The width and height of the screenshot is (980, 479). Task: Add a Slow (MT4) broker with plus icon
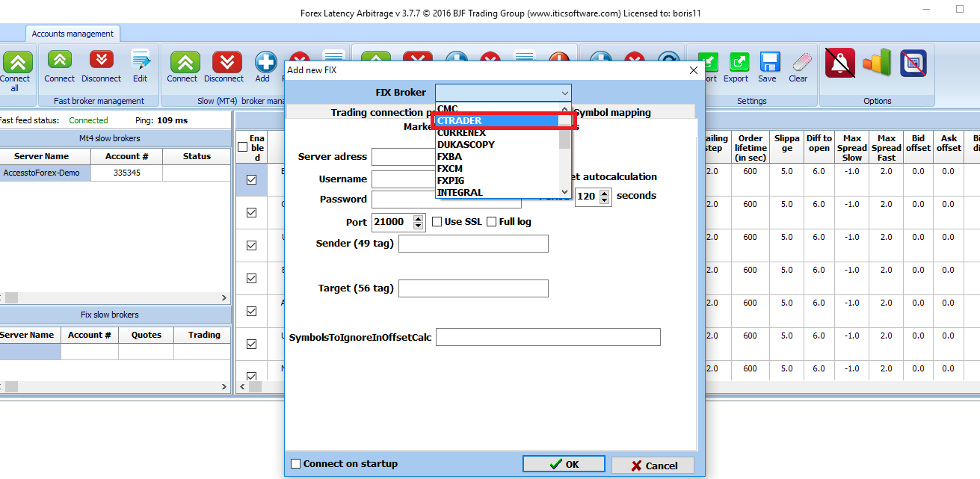265,61
